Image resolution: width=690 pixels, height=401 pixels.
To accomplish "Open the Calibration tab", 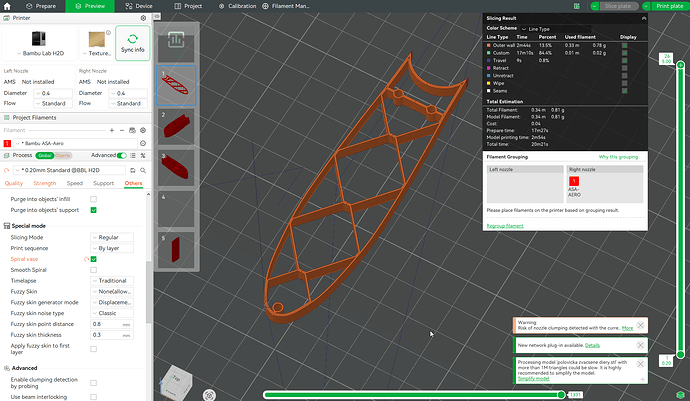I will pos(237,6).
